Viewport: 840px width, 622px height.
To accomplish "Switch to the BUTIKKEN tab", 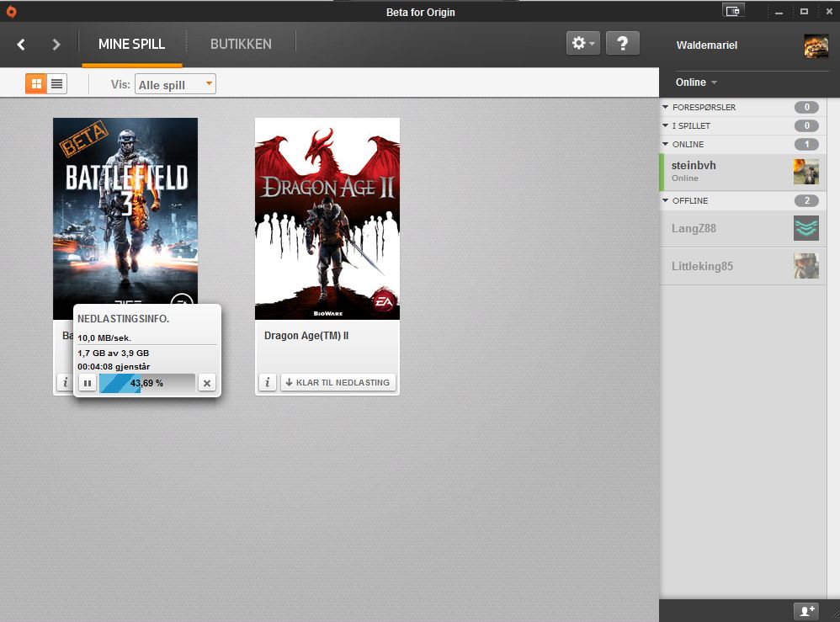I will pos(241,44).
